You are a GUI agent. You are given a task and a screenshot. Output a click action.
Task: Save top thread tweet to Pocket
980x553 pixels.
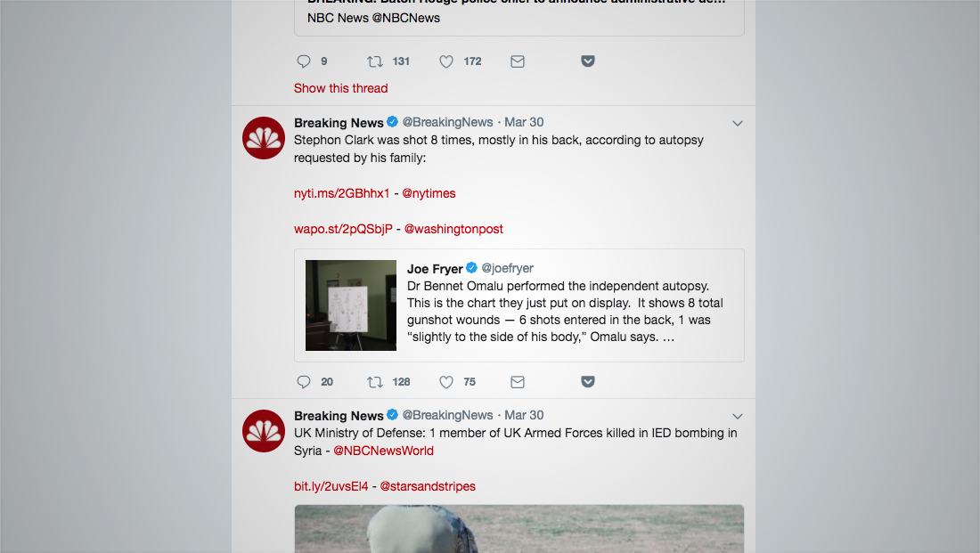click(x=587, y=61)
